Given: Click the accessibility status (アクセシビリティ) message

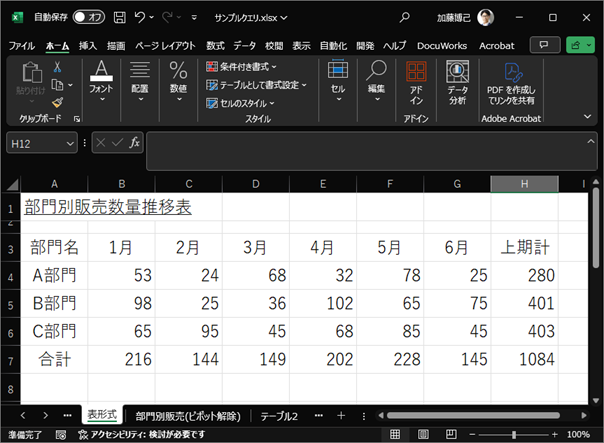Looking at the screenshot, I should (x=145, y=435).
